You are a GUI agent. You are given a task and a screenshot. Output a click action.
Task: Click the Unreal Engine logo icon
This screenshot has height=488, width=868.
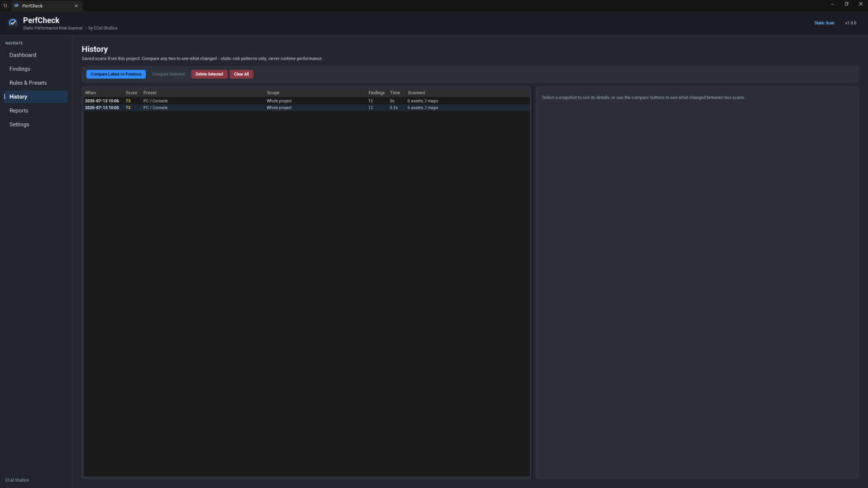[x=6, y=5]
